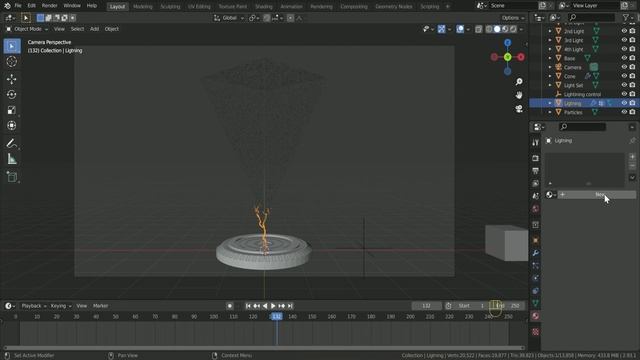Hide the Cone object in outliner
Image resolution: width=640 pixels, height=360 pixels.
624,76
